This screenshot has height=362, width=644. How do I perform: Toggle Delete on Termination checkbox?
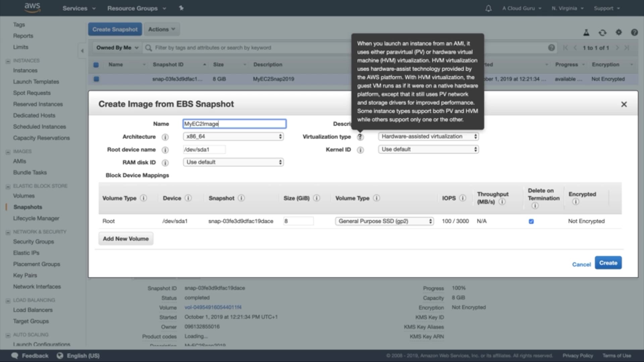coord(531,221)
